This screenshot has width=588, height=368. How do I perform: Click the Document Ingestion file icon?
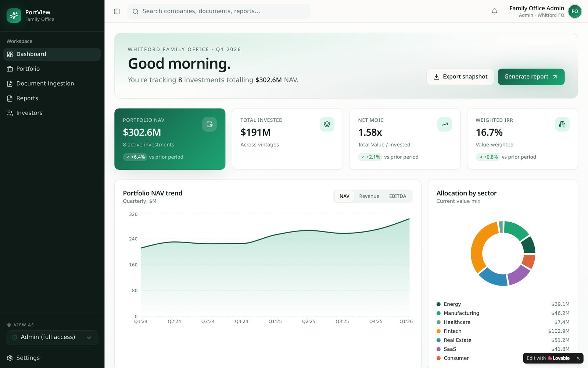10,84
